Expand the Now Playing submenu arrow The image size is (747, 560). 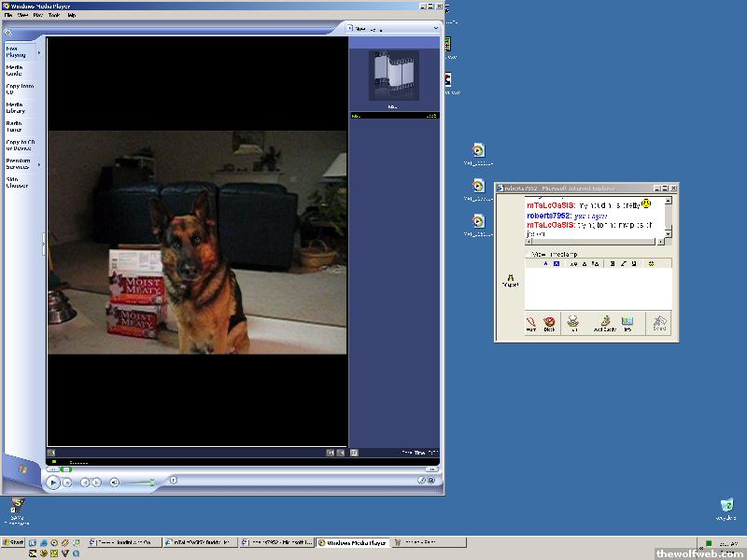point(39,52)
